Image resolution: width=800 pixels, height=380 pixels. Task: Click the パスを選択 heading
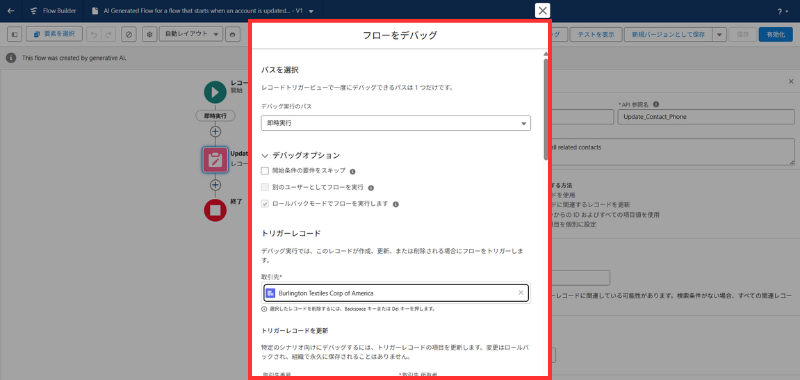[x=280, y=70]
